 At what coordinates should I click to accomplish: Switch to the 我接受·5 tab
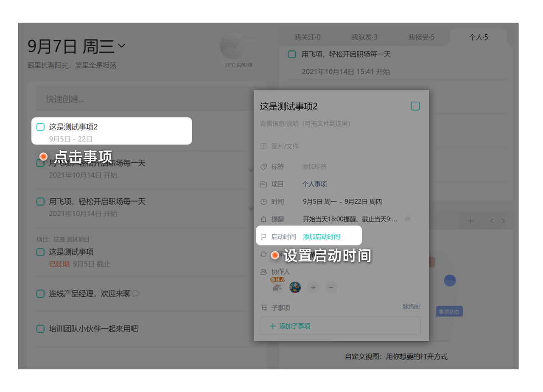pos(421,37)
